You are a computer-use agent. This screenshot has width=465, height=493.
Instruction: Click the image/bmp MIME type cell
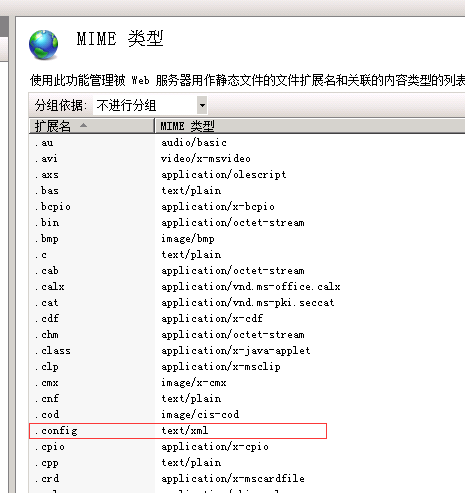[x=188, y=239]
